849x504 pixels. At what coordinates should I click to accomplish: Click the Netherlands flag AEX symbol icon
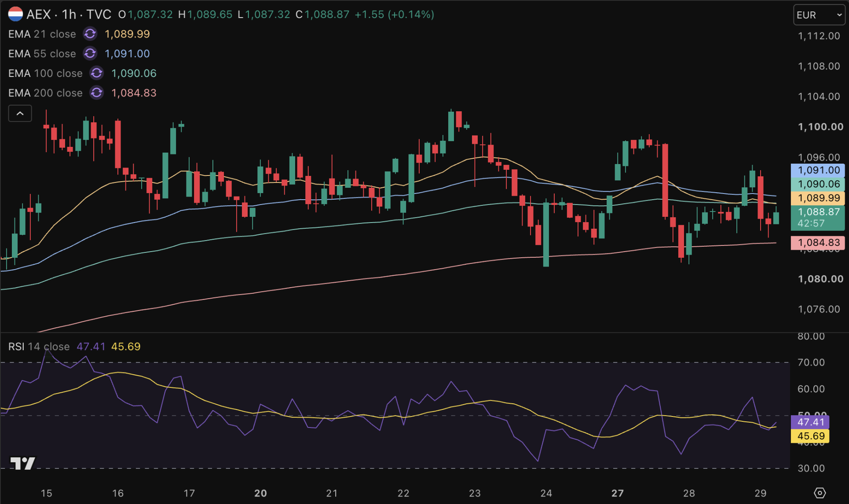pyautogui.click(x=15, y=14)
